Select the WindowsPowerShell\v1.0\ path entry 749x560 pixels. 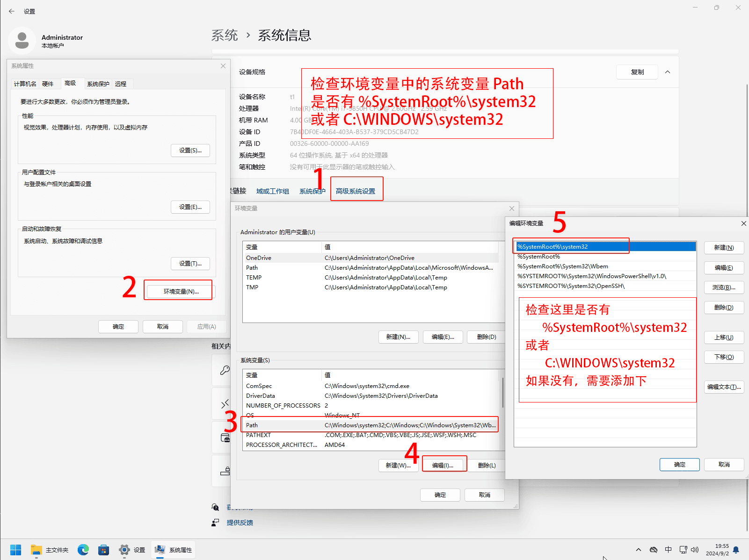tap(605, 276)
